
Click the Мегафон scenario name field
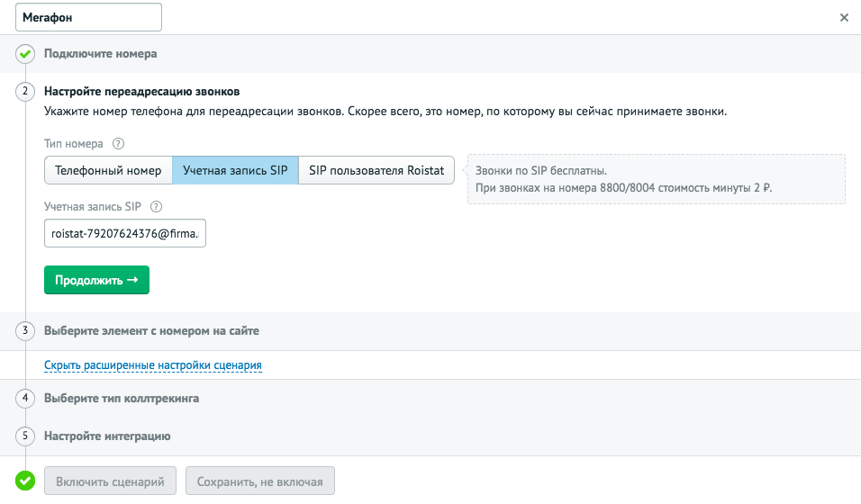[88, 18]
